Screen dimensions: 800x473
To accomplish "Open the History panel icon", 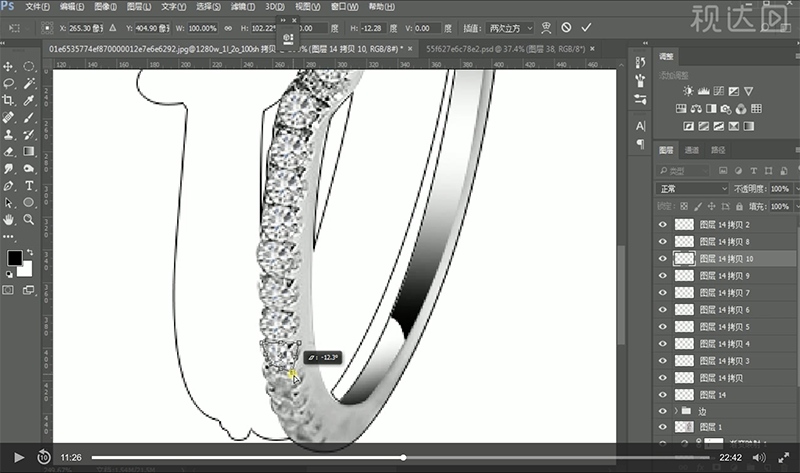I will click(640, 63).
